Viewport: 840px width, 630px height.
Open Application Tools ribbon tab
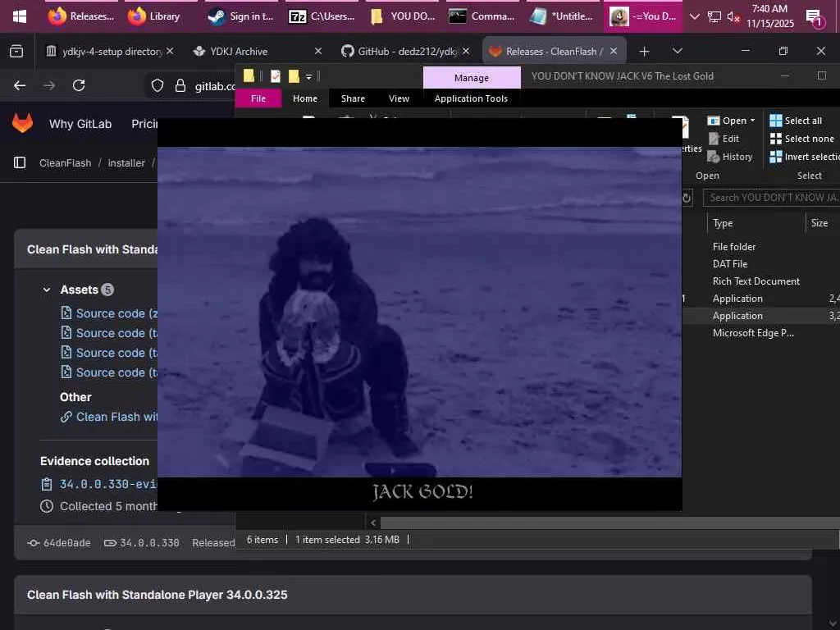471,98
